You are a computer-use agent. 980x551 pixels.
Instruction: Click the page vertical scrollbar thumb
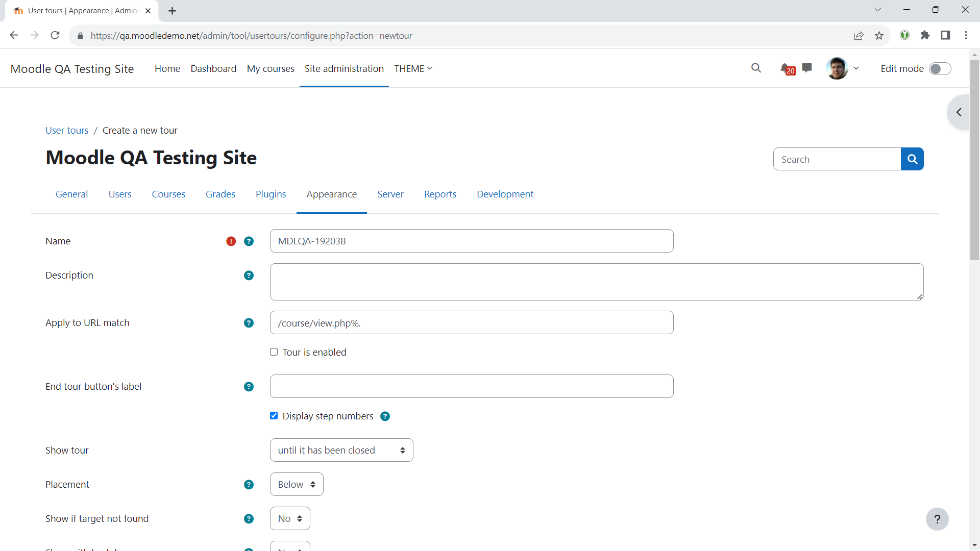tap(974, 159)
